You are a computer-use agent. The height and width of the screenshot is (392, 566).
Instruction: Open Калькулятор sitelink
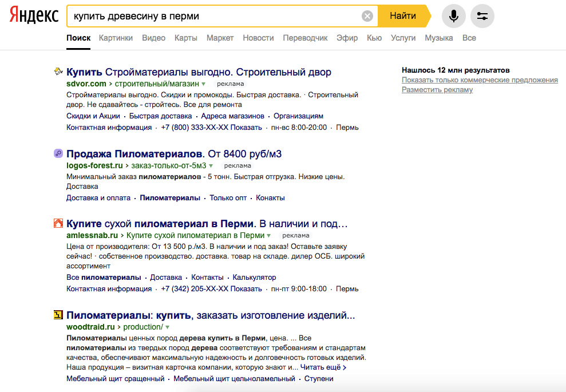[x=254, y=277]
